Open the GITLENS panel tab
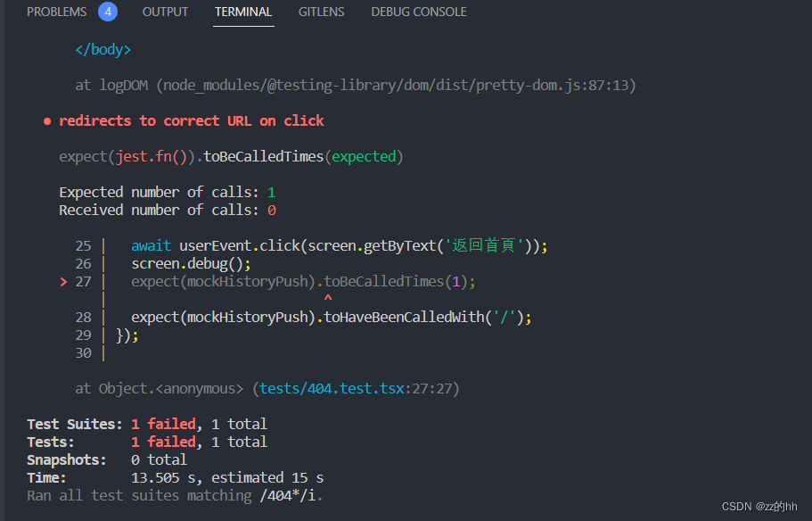The height and width of the screenshot is (521, 812). point(321,12)
